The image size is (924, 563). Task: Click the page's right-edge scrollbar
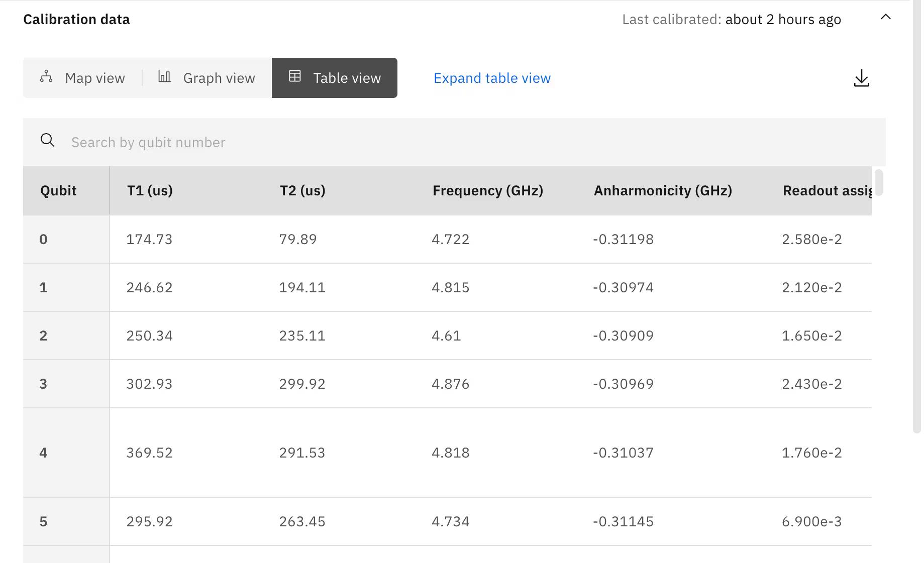tap(917, 216)
